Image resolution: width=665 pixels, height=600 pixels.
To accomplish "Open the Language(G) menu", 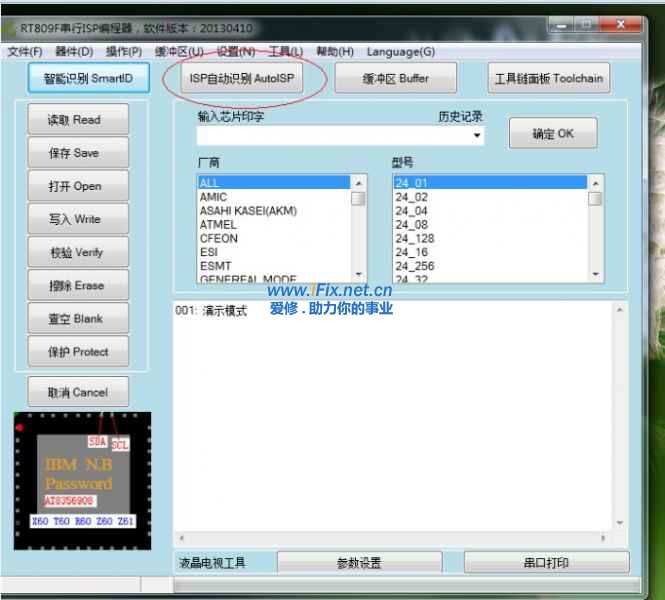I will [400, 52].
